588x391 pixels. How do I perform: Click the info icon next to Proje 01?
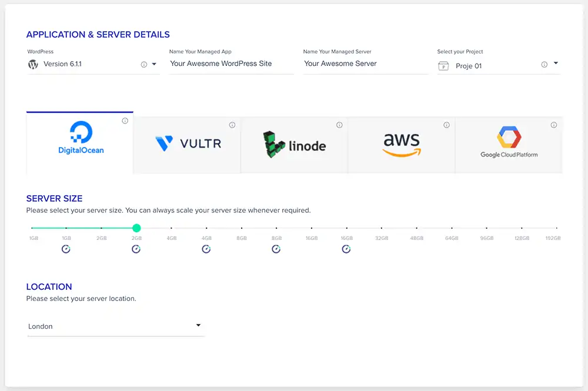pyautogui.click(x=544, y=65)
